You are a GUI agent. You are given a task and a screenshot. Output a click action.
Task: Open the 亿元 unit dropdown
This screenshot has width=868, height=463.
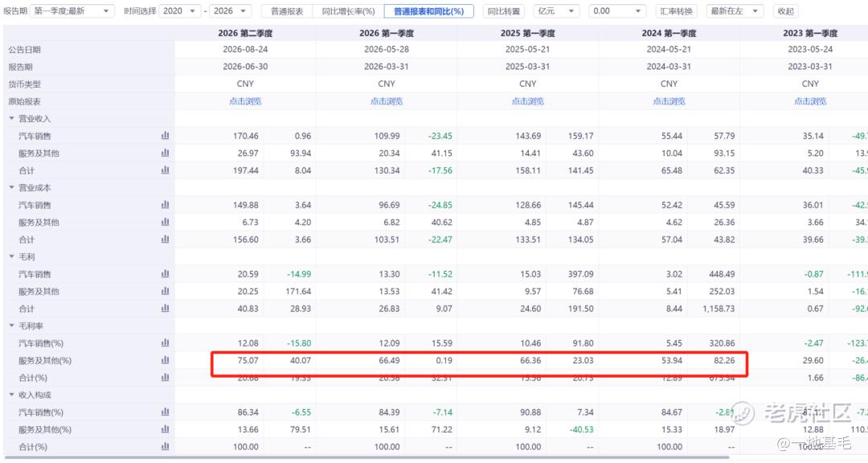coord(556,11)
